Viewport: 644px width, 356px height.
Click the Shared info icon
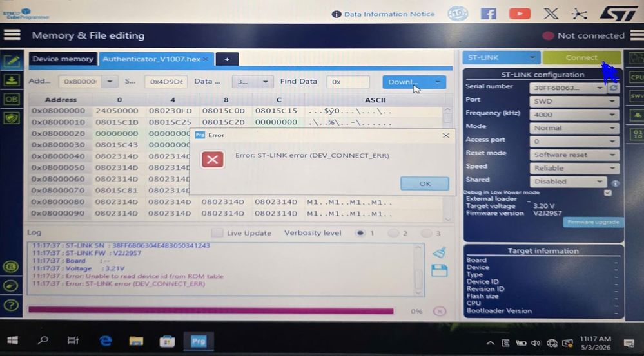[x=615, y=183]
